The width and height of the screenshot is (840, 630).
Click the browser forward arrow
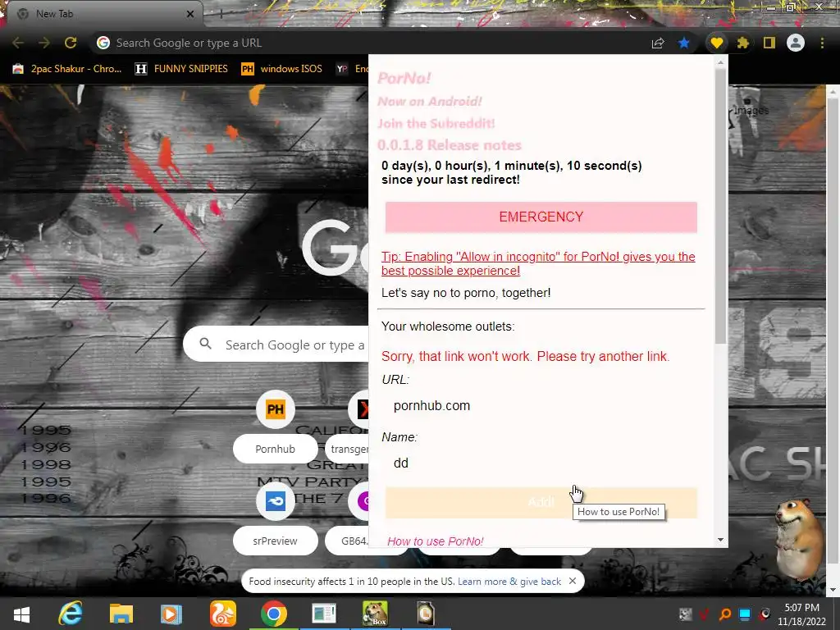44,43
